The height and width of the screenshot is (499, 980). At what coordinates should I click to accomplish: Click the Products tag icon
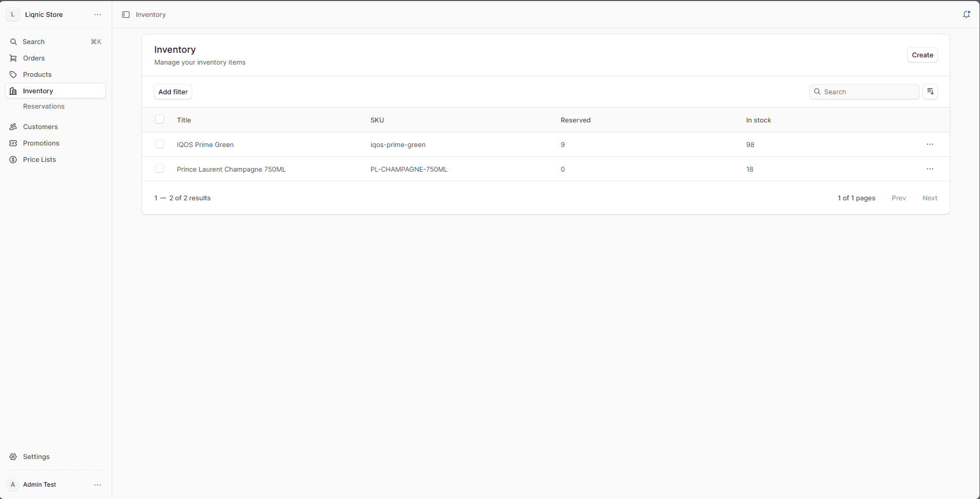pos(13,75)
